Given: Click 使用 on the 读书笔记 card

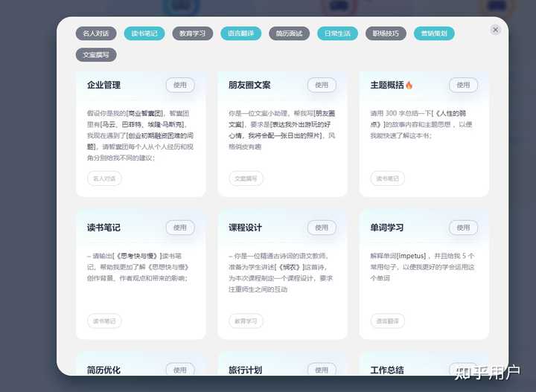Looking at the screenshot, I should click(x=180, y=228).
